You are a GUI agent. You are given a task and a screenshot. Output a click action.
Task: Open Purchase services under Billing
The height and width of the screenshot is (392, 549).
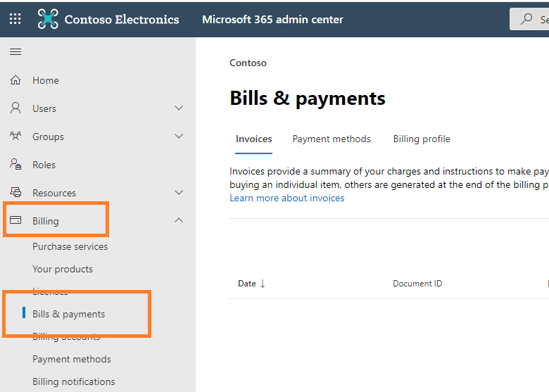tap(70, 246)
